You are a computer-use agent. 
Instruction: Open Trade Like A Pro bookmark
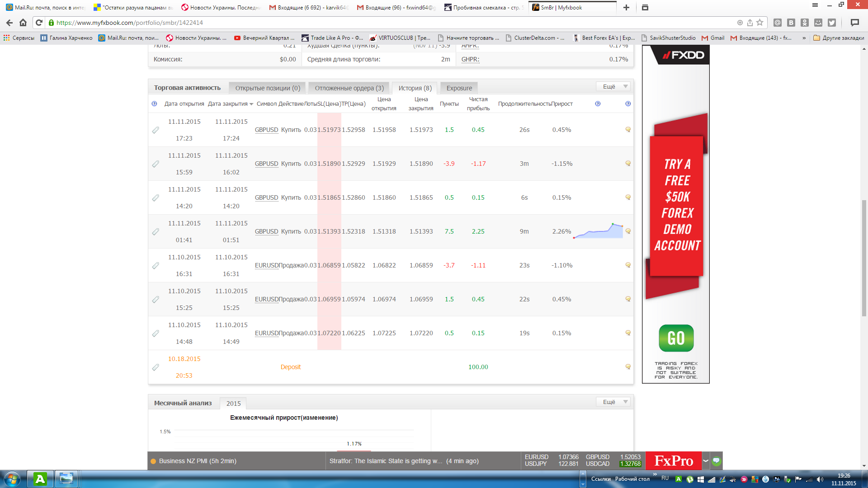coord(333,38)
